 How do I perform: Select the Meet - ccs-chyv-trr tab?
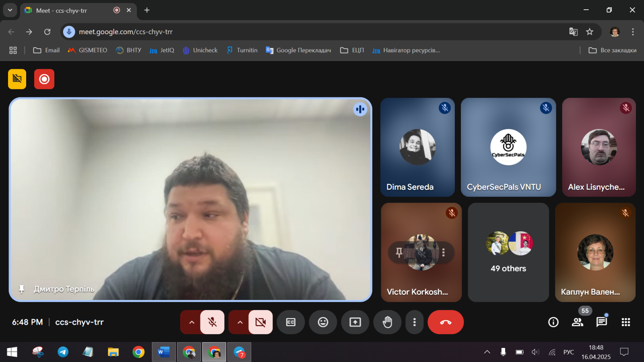(78, 10)
